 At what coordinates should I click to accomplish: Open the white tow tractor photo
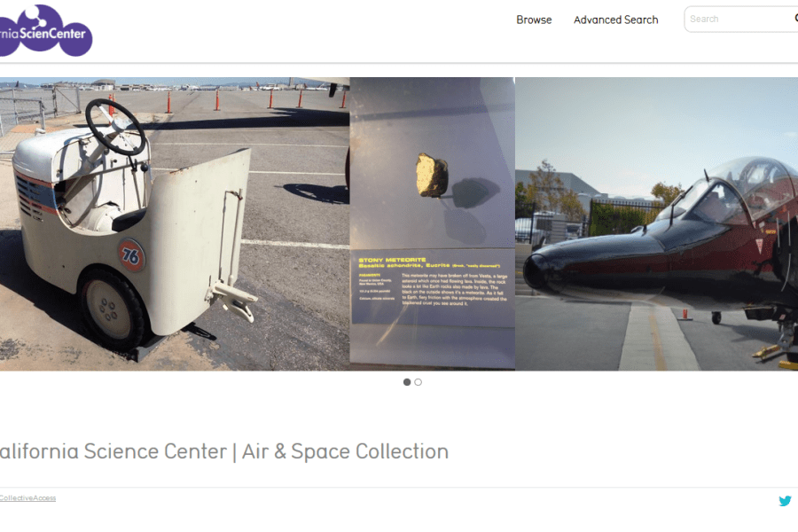(x=175, y=224)
